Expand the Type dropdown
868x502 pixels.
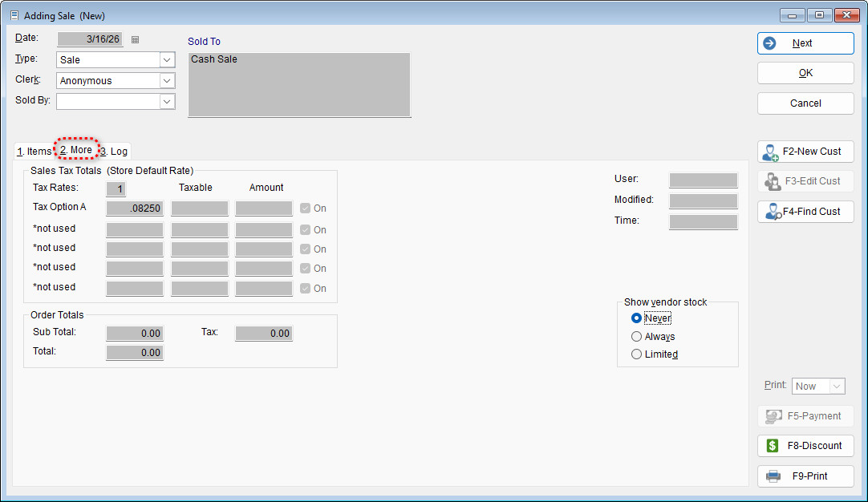(x=167, y=60)
